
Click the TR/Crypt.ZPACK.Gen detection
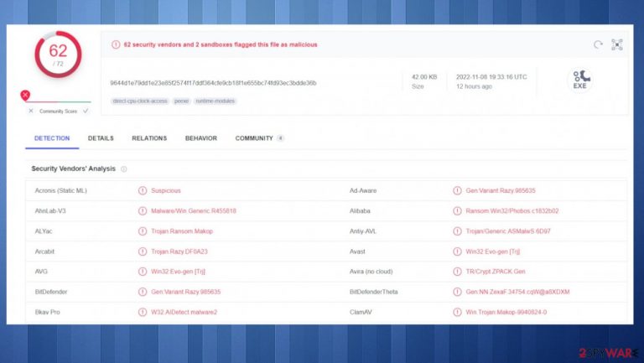tap(496, 272)
